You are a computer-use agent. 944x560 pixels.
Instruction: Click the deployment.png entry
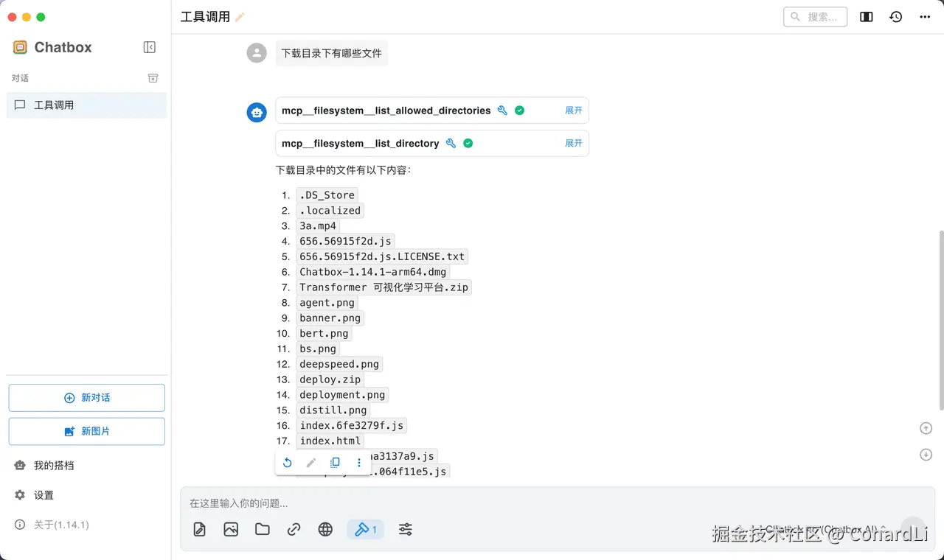click(342, 395)
